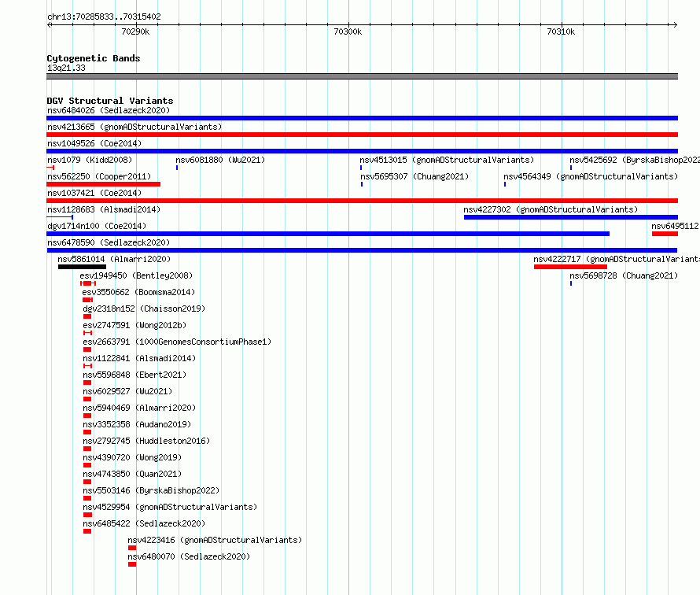
Task: Select nsv5940469 (Almarri2020) label
Action: 139,408
